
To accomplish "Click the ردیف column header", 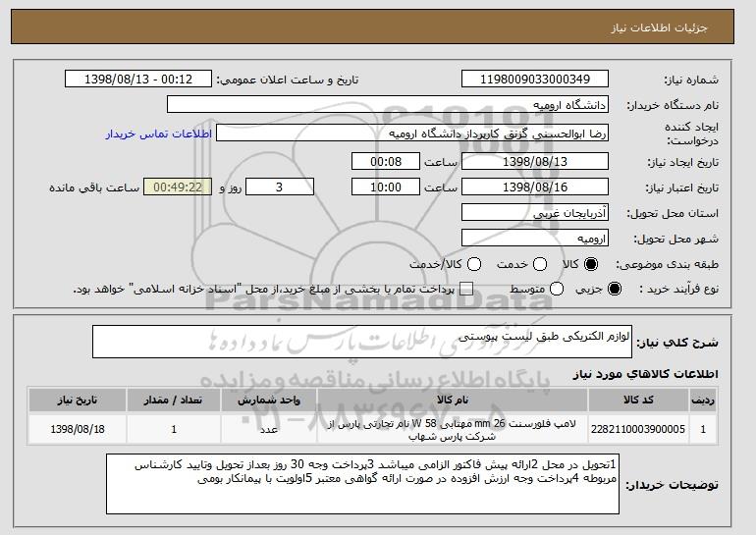I will [x=703, y=401].
